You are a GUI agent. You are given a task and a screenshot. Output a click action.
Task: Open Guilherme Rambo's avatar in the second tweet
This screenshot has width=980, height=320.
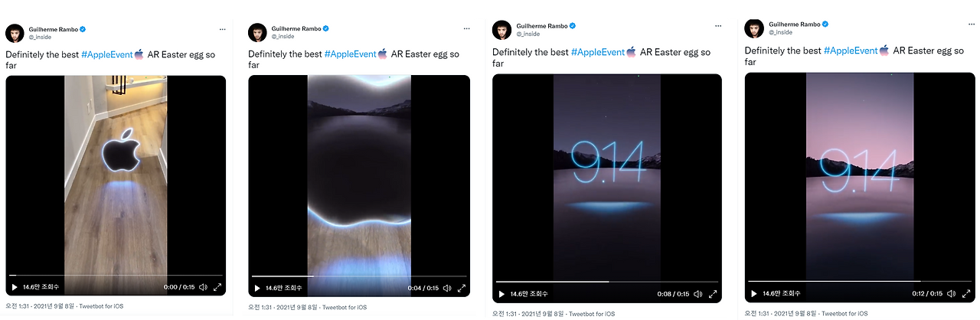tap(257, 32)
